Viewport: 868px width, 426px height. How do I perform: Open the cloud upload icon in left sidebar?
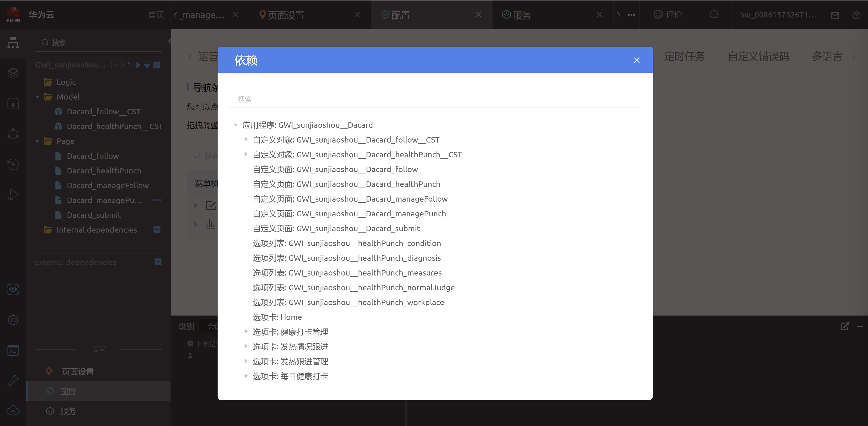point(13,411)
